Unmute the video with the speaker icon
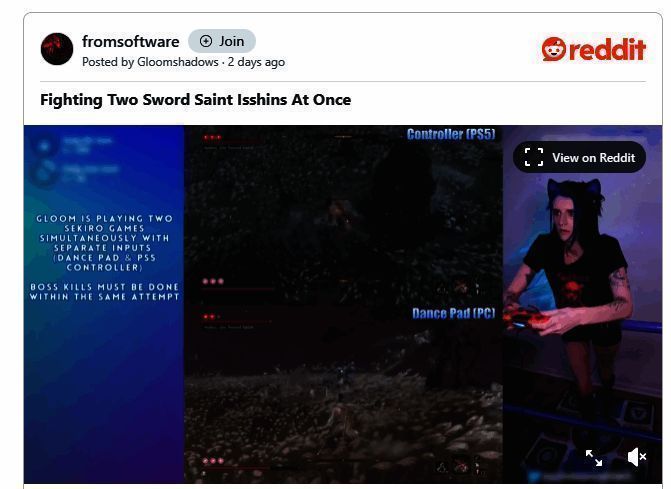Image resolution: width=671 pixels, height=489 pixels. pos(637,457)
